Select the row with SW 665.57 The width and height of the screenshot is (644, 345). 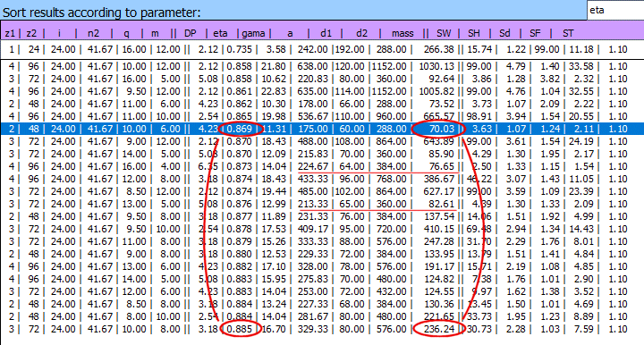pos(322,116)
